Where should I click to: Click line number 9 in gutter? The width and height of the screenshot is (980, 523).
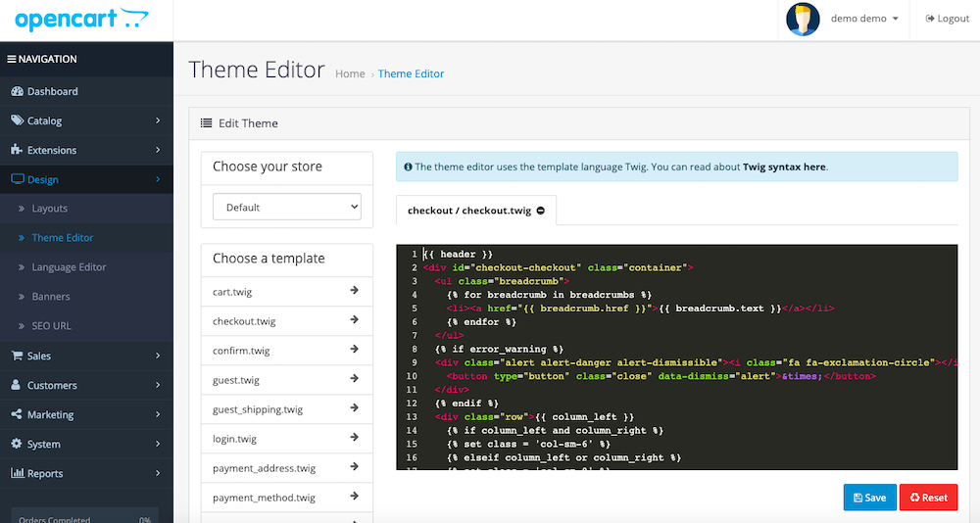414,362
